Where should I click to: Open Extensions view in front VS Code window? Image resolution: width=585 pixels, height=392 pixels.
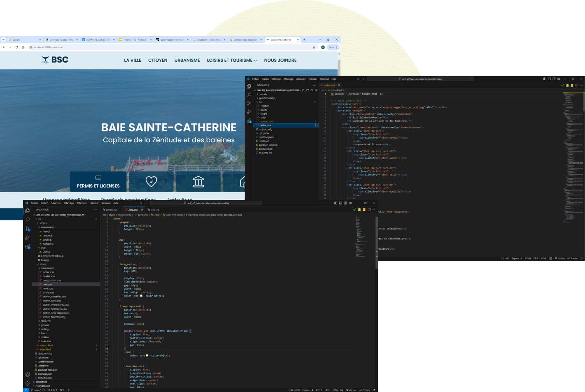tap(28, 246)
